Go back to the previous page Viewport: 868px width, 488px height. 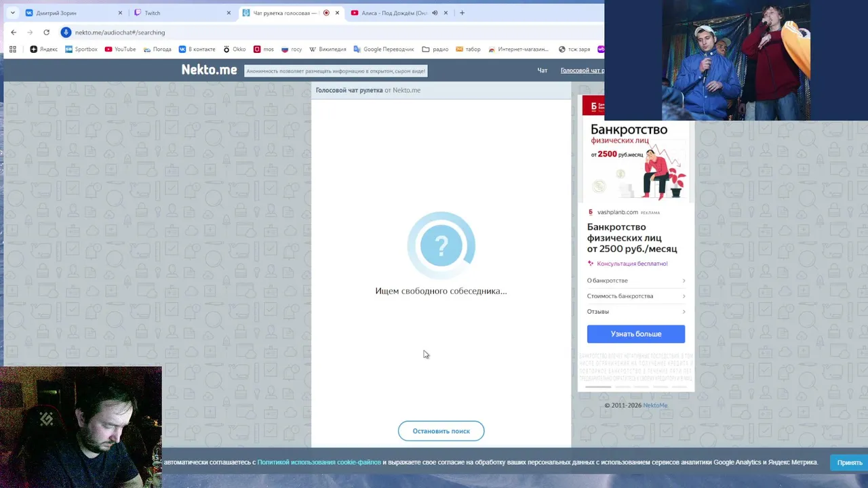coord(14,32)
